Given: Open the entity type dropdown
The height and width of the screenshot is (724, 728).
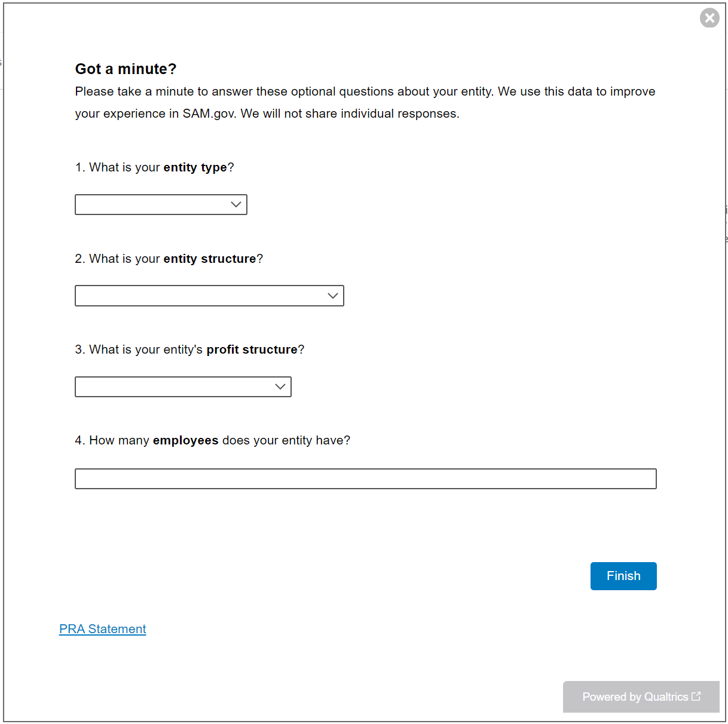Looking at the screenshot, I should point(161,205).
